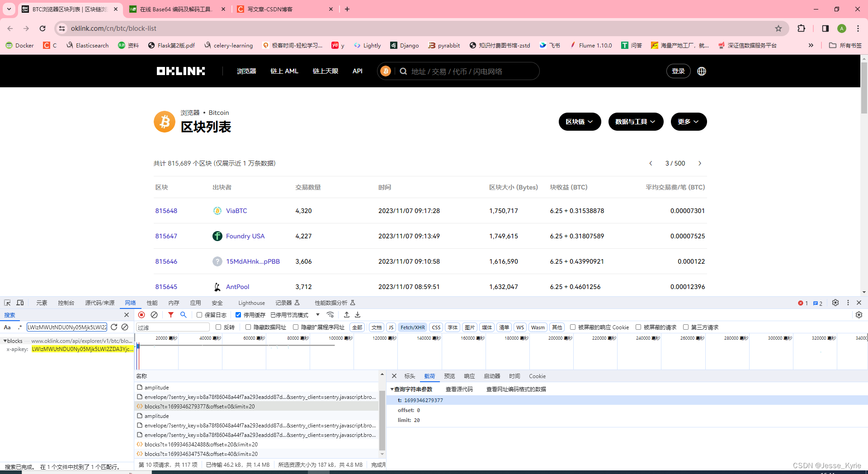Toggle regular expression search option
This screenshot has width=868, height=474.
[x=19, y=327]
